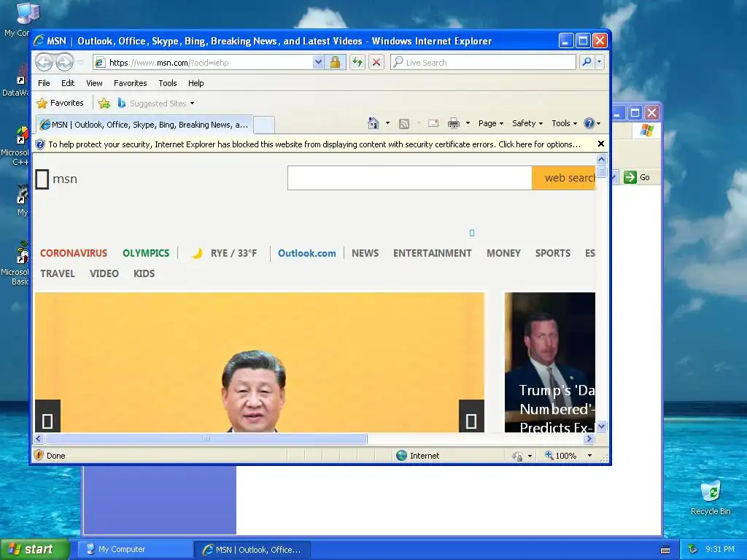Image resolution: width=747 pixels, height=560 pixels.
Task: Open the ENTERTAINMENT section link
Action: tap(432, 253)
